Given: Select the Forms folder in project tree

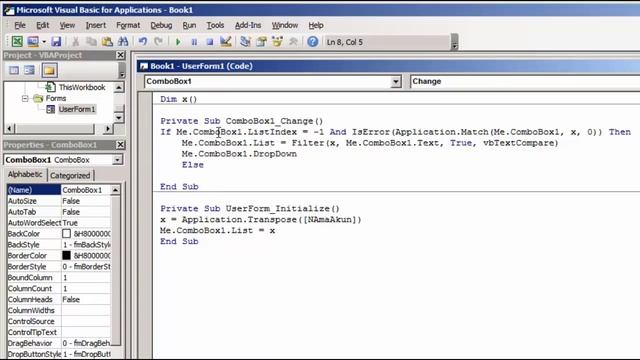Looking at the screenshot, I should (56, 98).
